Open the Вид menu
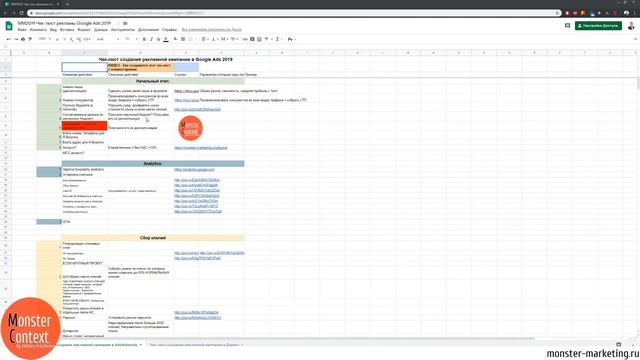The height and width of the screenshot is (360, 640). coord(53,30)
